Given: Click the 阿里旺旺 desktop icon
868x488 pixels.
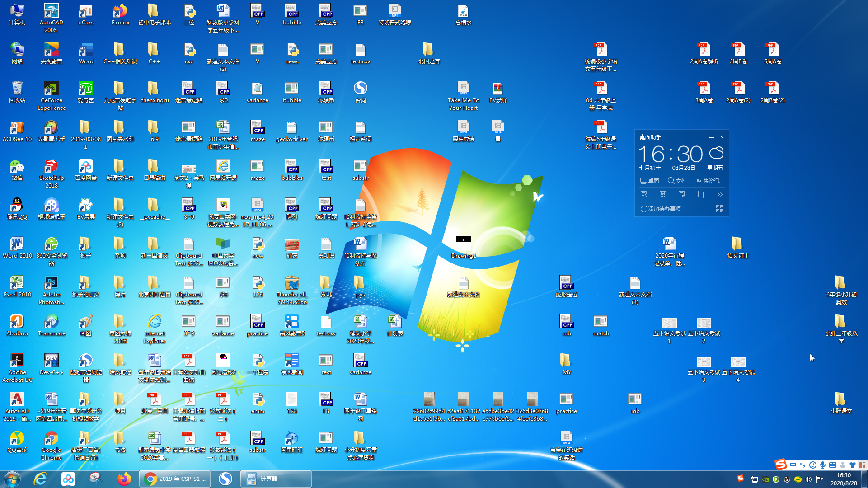Looking at the screenshot, I should click(x=292, y=442).
